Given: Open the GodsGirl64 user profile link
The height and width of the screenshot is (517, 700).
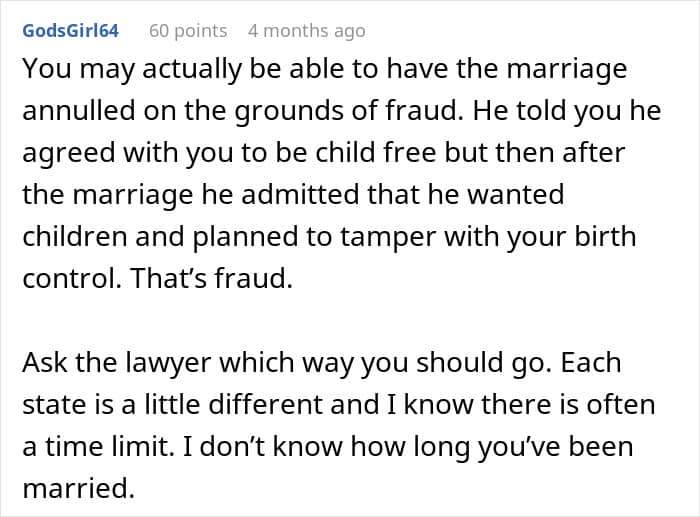Looking at the screenshot, I should [70, 31].
